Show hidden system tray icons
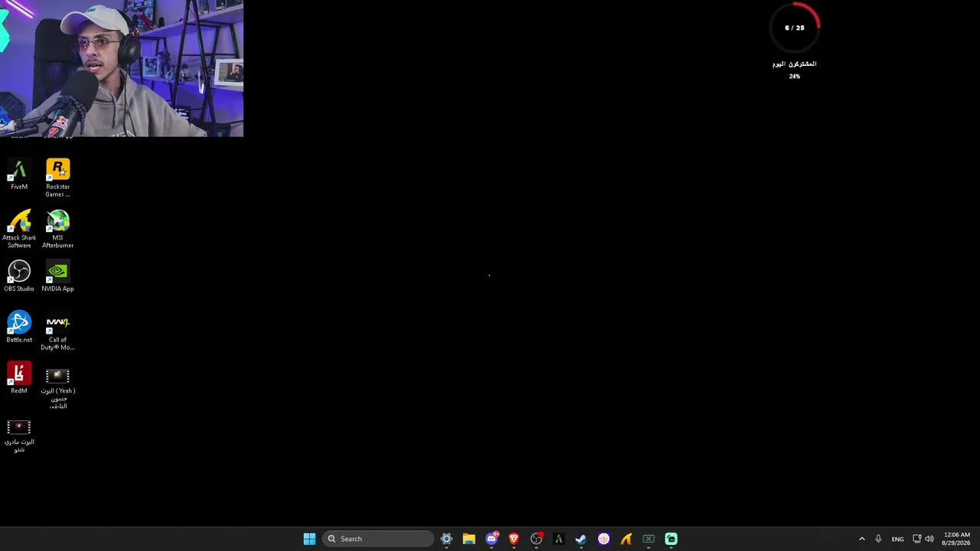980x551 pixels. (x=861, y=539)
